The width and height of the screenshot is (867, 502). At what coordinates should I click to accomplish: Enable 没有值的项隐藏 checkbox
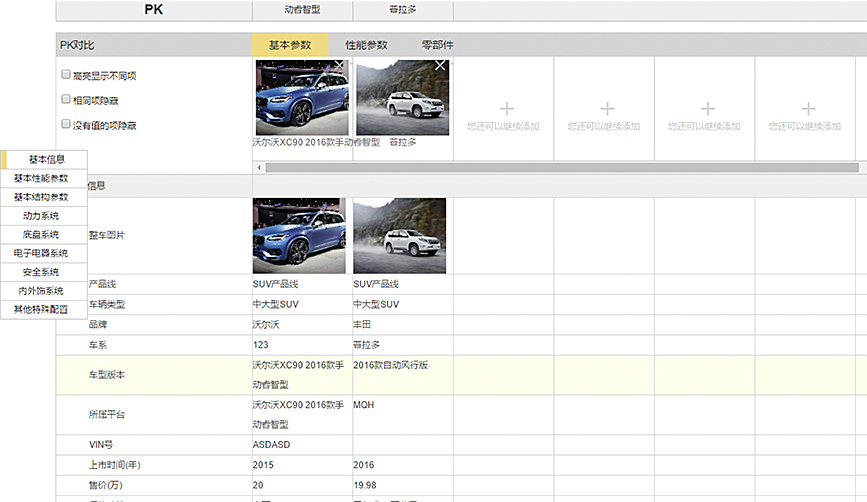(66, 124)
